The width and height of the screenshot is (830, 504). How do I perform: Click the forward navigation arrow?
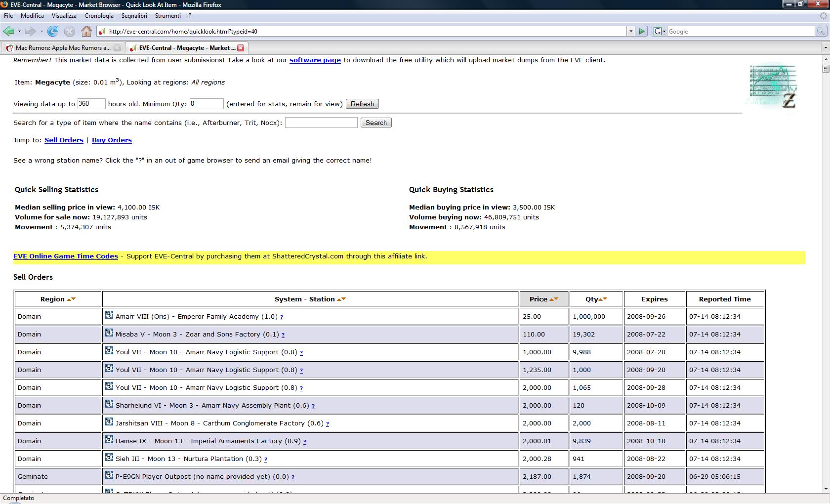(x=30, y=32)
